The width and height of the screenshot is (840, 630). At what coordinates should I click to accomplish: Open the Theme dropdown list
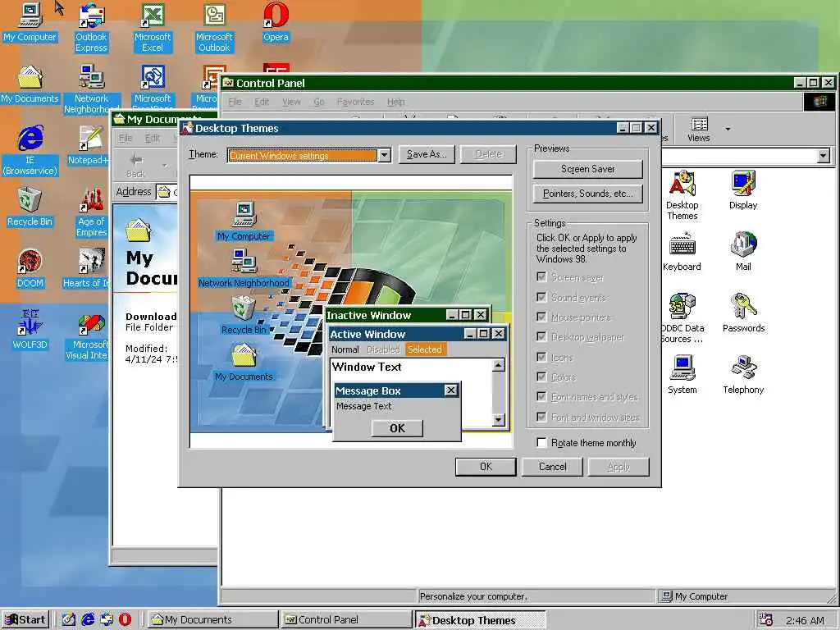384,155
